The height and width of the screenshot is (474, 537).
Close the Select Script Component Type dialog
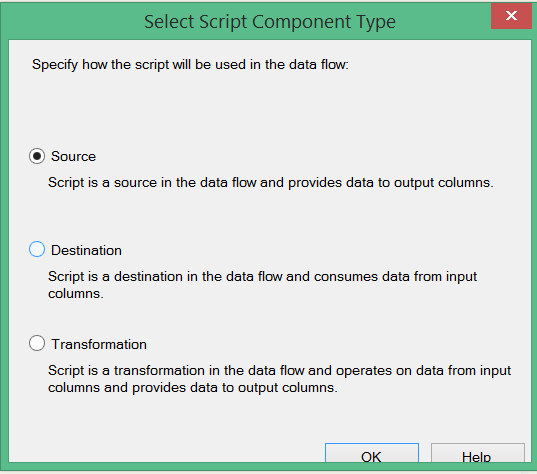coord(511,16)
